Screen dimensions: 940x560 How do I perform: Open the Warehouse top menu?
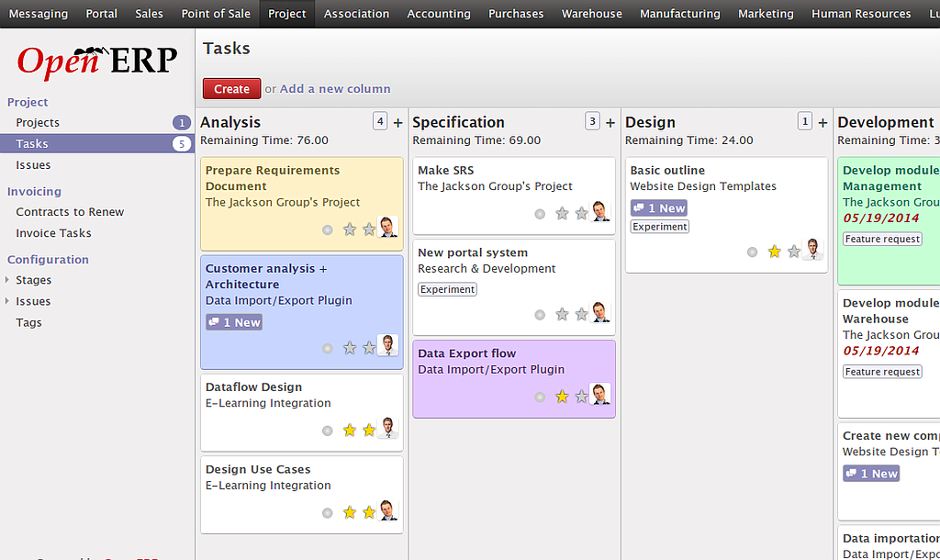coord(592,14)
